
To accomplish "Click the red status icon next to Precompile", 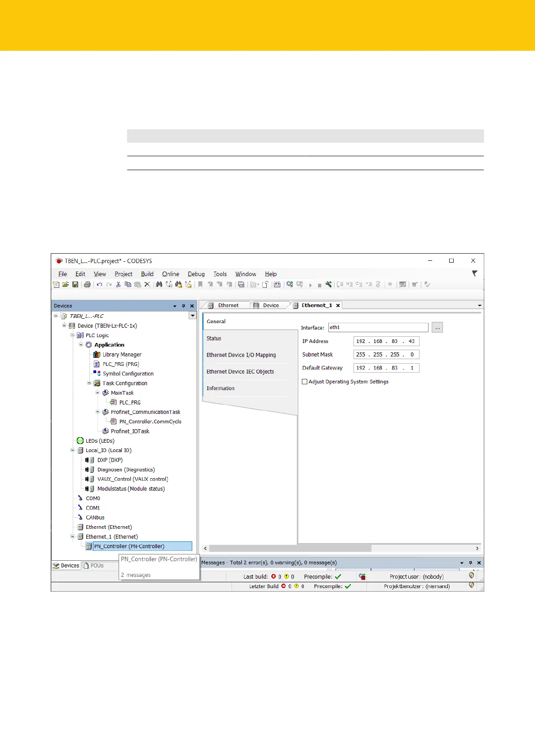I will 362,577.
